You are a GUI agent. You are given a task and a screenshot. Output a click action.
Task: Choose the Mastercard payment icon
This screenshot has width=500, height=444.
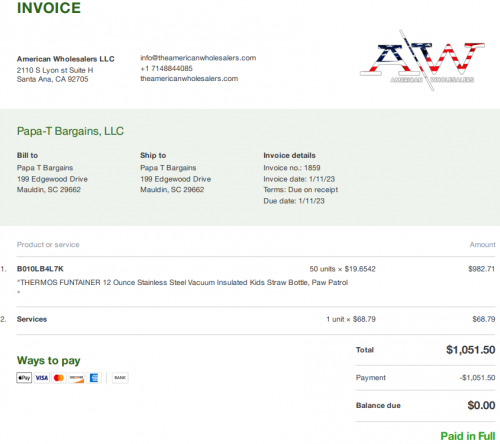(x=59, y=378)
